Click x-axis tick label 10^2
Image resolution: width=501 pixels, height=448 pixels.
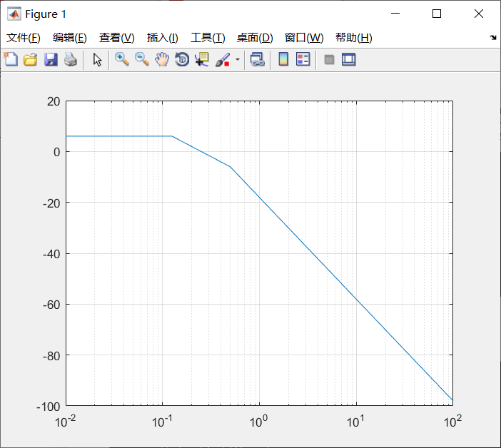click(452, 421)
